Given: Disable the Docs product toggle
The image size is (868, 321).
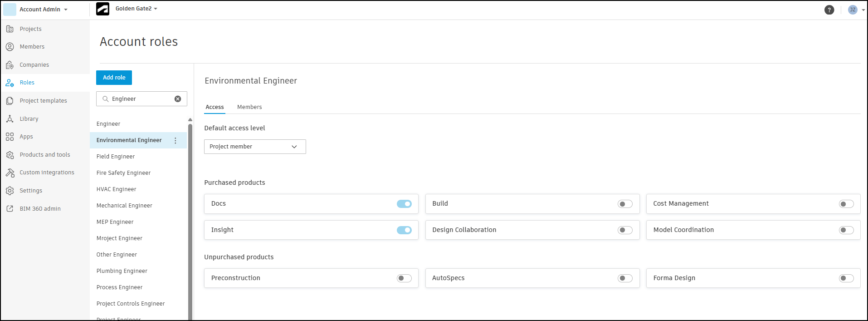Looking at the screenshot, I should 404,204.
